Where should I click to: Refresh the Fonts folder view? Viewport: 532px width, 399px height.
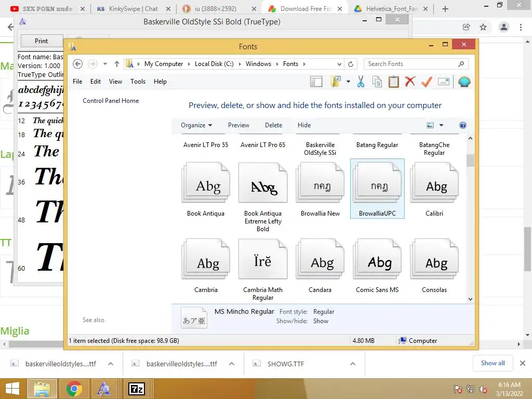tap(351, 64)
